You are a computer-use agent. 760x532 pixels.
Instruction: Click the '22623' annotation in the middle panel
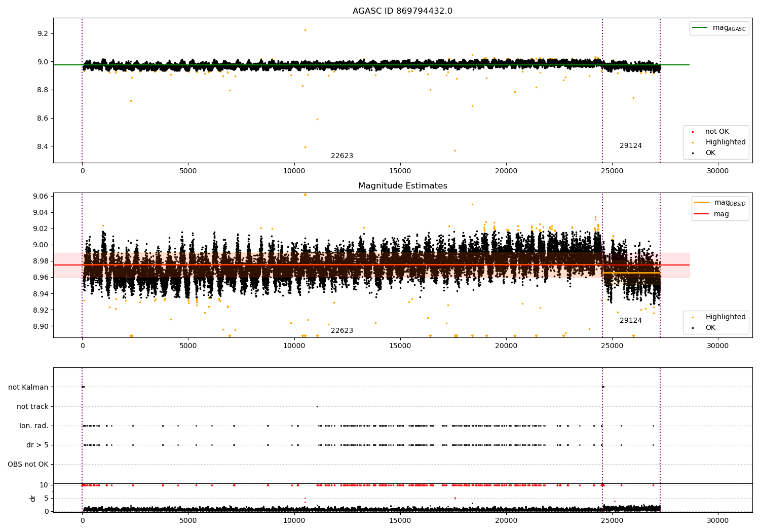click(x=342, y=331)
